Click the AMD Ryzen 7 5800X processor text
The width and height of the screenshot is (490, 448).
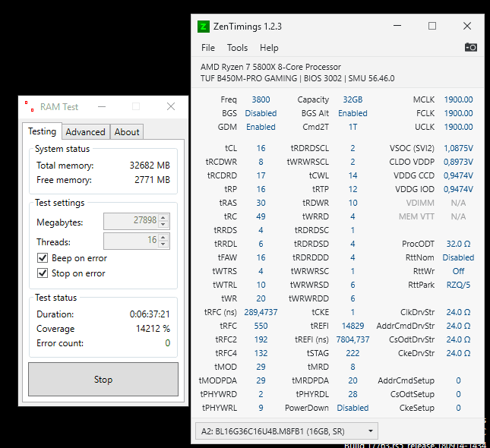270,67
